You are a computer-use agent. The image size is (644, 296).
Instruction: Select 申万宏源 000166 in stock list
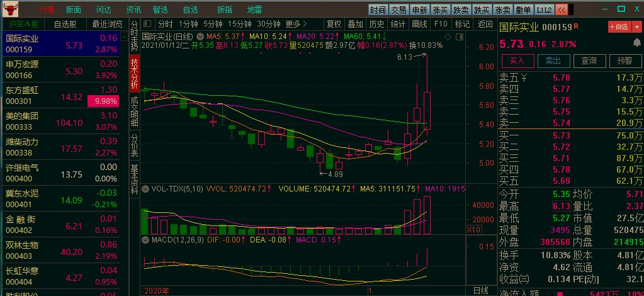pyautogui.click(x=62, y=69)
